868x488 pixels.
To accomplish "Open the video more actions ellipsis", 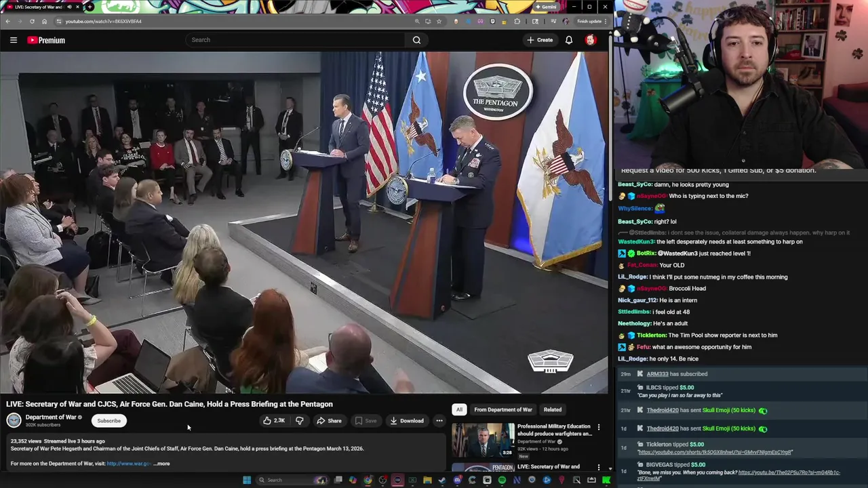I will (x=439, y=420).
